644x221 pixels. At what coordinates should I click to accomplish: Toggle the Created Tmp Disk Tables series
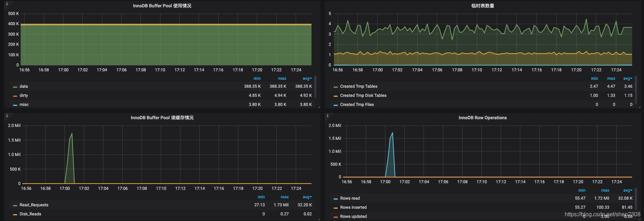(363, 95)
